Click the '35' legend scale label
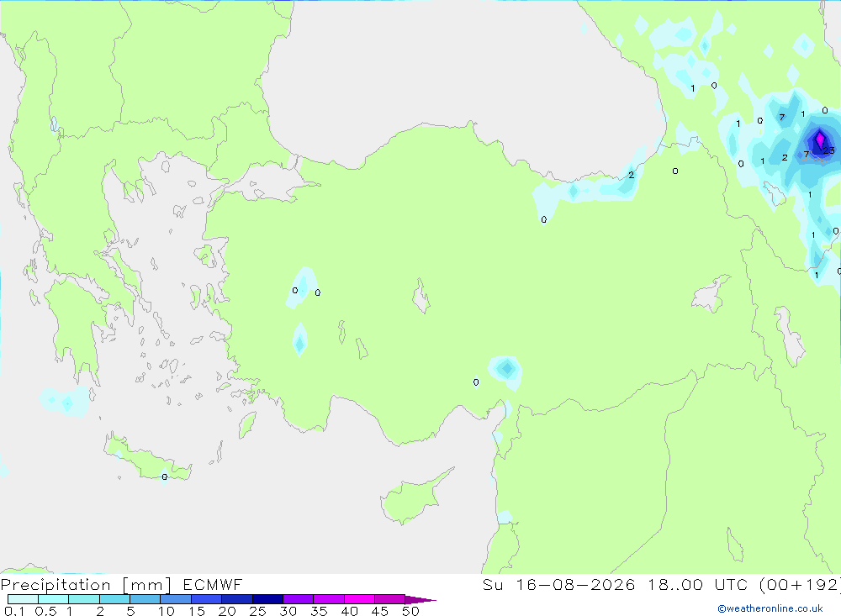The width and height of the screenshot is (841, 616). (x=319, y=611)
